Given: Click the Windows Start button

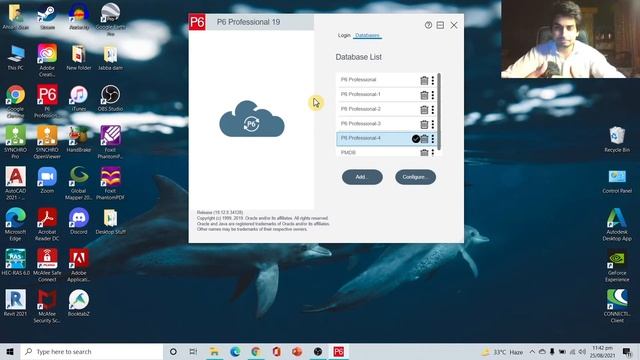Looking at the screenshot, I should 10,351.
